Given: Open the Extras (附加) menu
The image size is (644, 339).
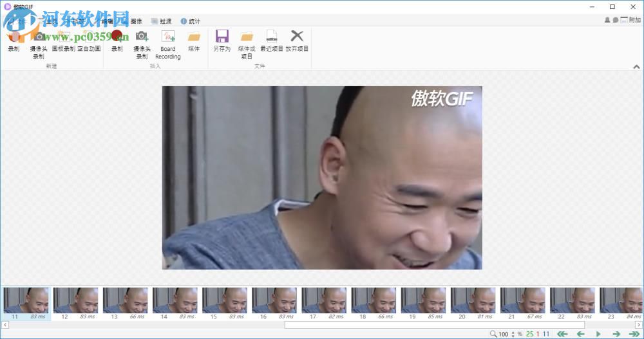Looking at the screenshot, I should coord(631,20).
